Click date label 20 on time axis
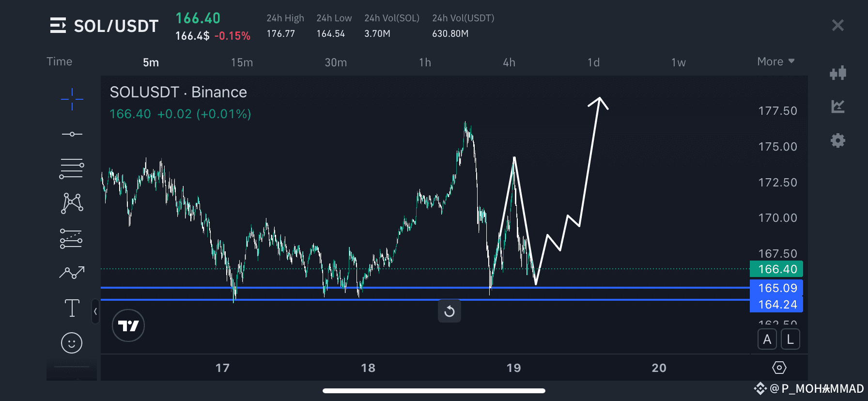 pos(659,368)
